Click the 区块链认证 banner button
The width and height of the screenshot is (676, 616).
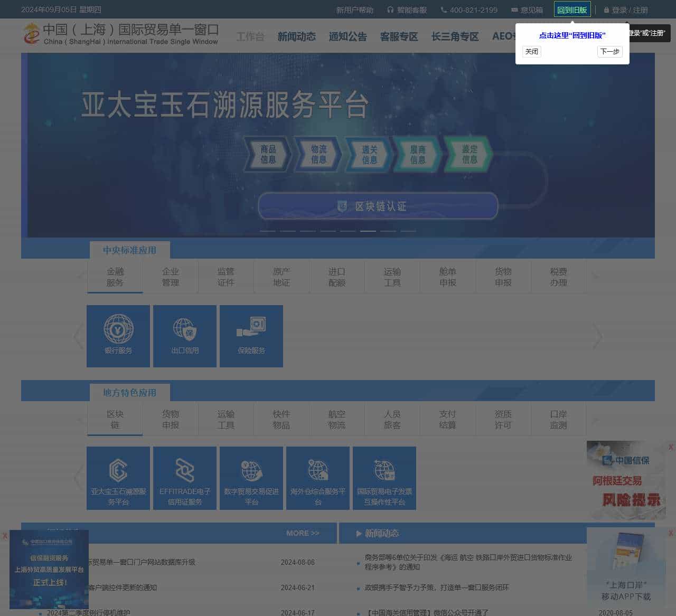click(378, 206)
